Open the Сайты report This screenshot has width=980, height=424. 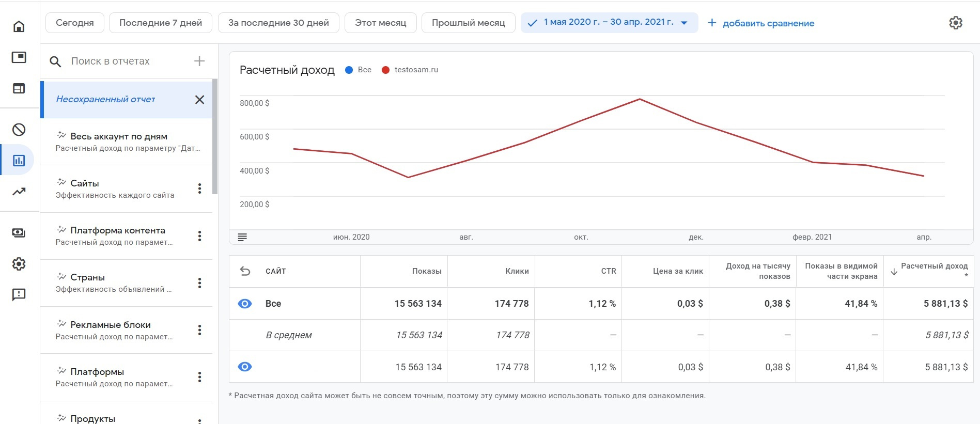tap(127, 189)
